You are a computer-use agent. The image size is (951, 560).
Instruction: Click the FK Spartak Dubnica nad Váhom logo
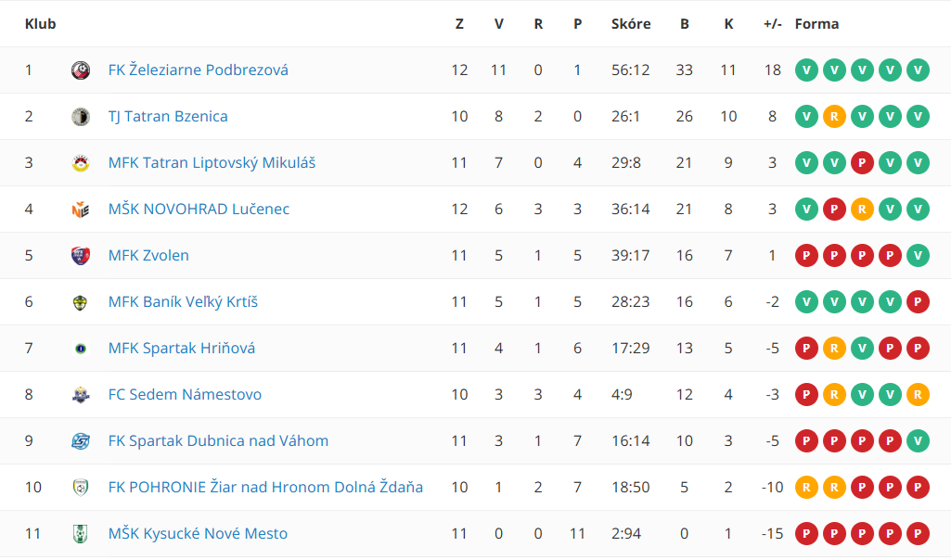81,441
